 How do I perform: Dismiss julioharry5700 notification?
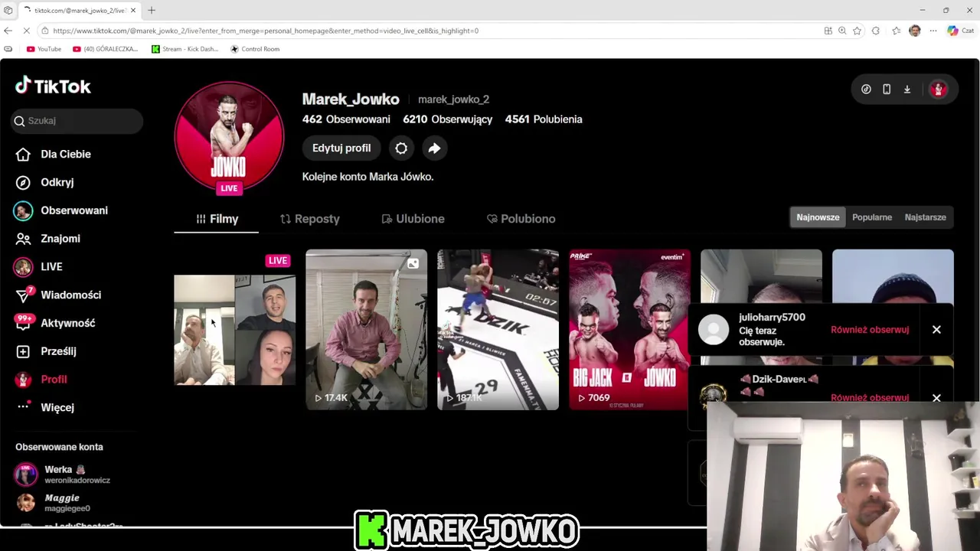coord(936,330)
